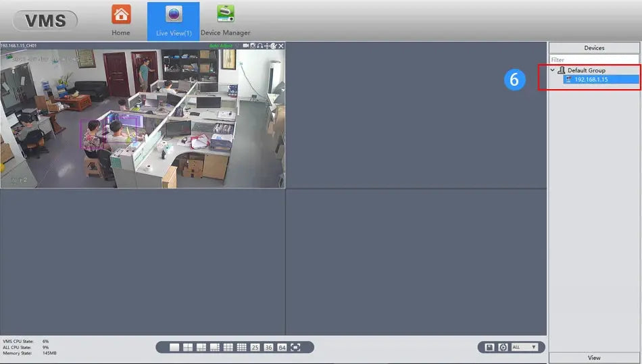Set layout to 64 windows
This screenshot has width=642, height=364.
282,347
